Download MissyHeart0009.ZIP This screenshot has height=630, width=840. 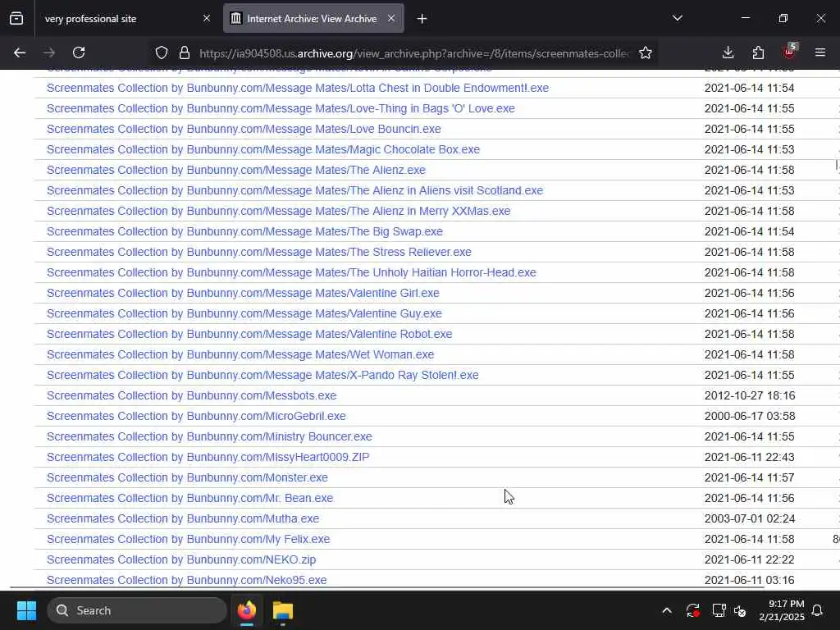click(208, 457)
